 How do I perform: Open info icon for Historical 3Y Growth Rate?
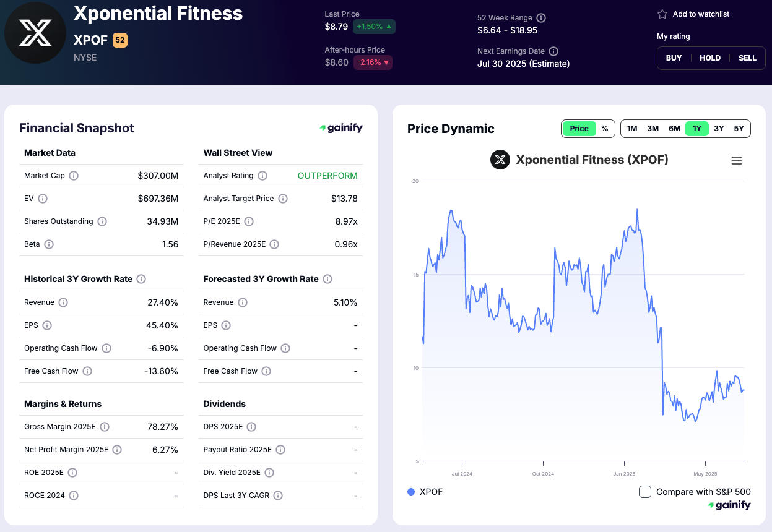(141, 279)
